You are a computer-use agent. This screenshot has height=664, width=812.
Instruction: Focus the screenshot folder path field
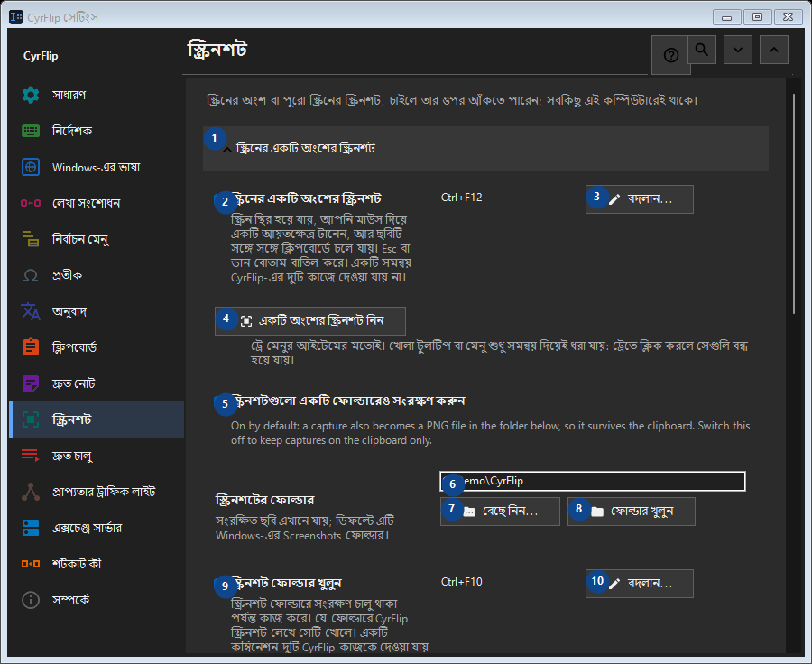pos(593,481)
